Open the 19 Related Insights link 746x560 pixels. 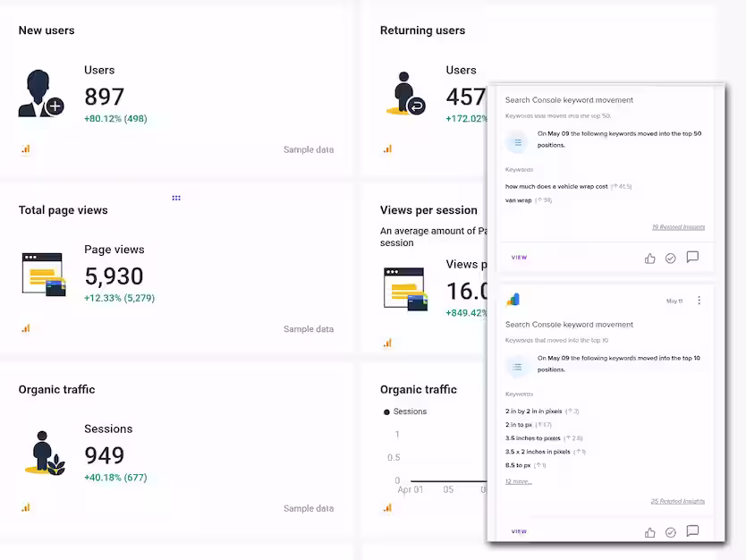[x=678, y=227]
